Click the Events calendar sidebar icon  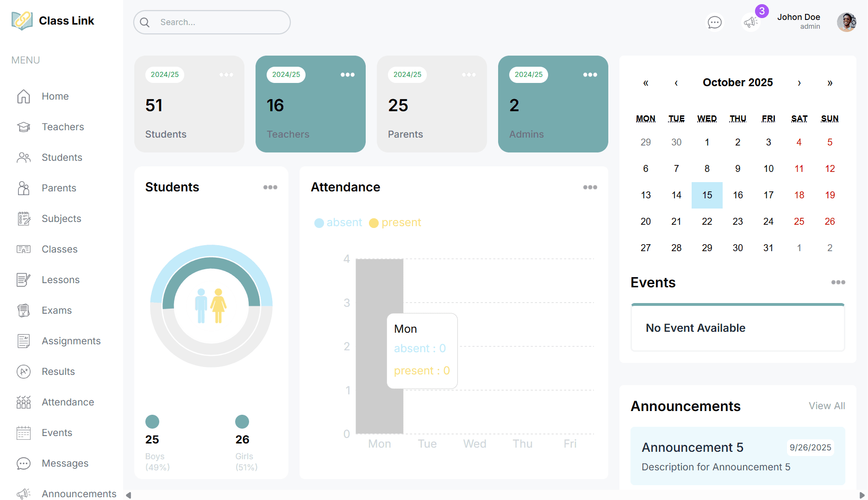[24, 433]
